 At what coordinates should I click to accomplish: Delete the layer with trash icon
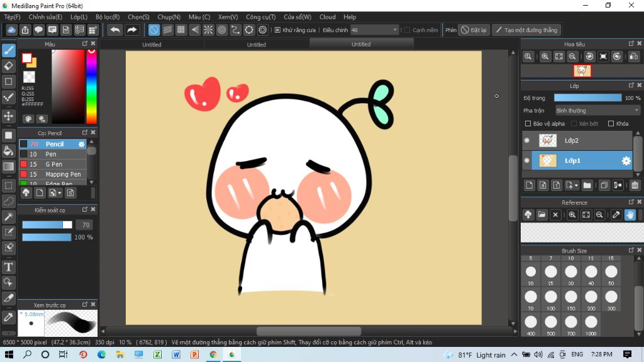point(635,185)
